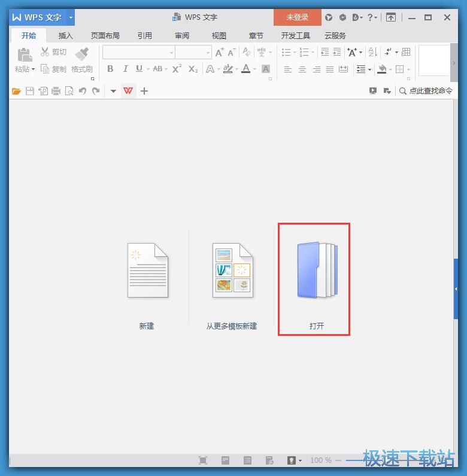Click 点此查找命令 search box

(426, 91)
